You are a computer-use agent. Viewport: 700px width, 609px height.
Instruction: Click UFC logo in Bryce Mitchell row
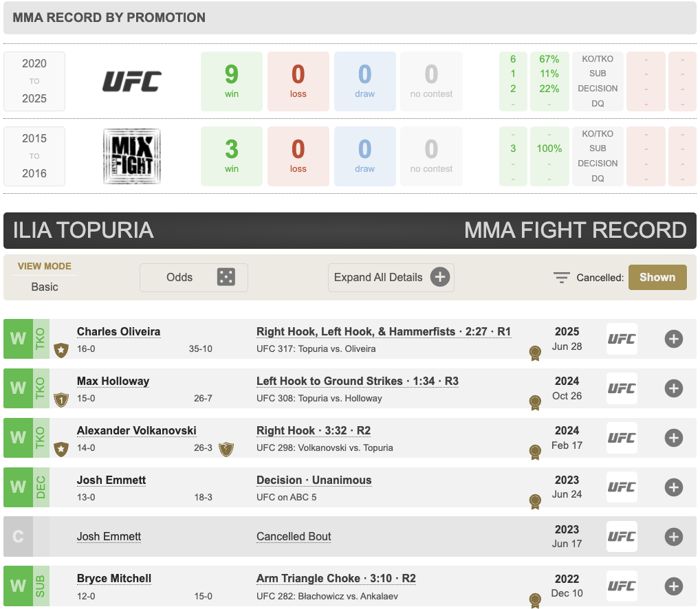(x=622, y=586)
